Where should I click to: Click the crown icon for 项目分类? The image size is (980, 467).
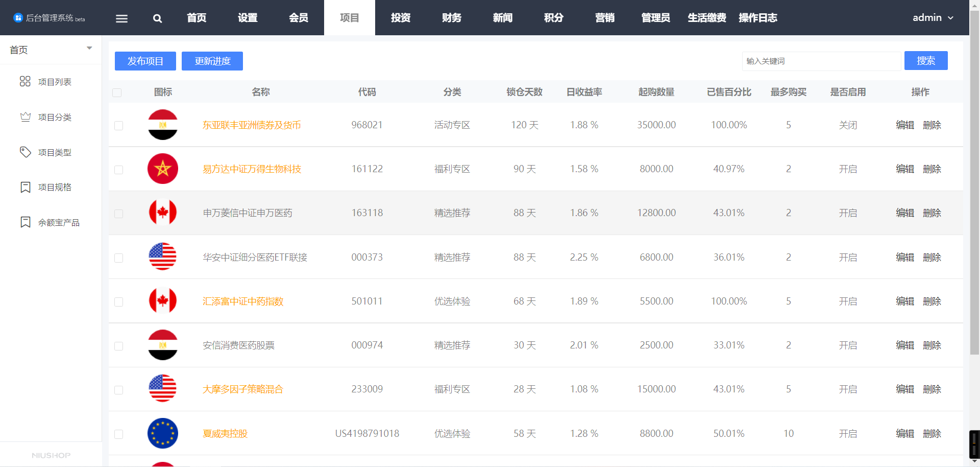25,116
